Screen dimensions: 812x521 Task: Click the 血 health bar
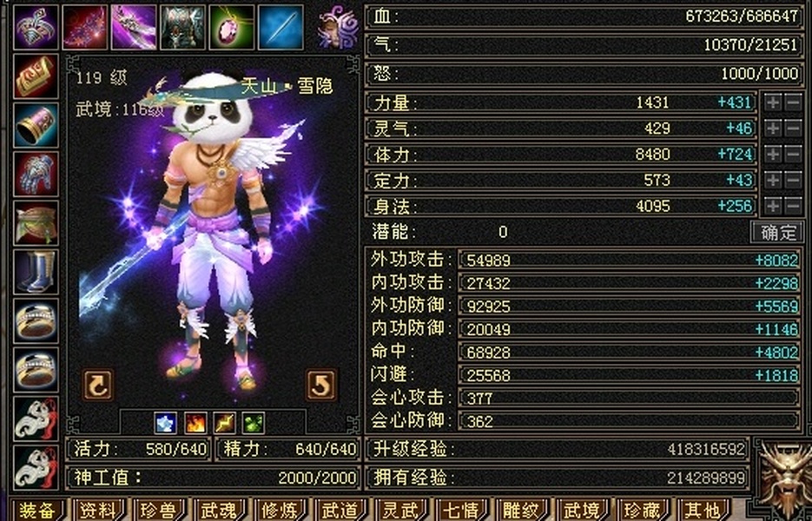click(584, 16)
